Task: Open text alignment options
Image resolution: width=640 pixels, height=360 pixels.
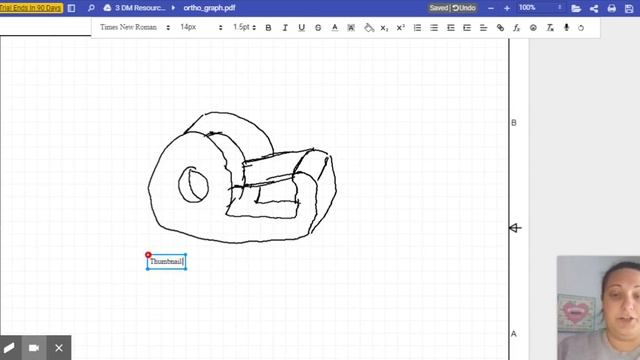Action: [x=484, y=28]
